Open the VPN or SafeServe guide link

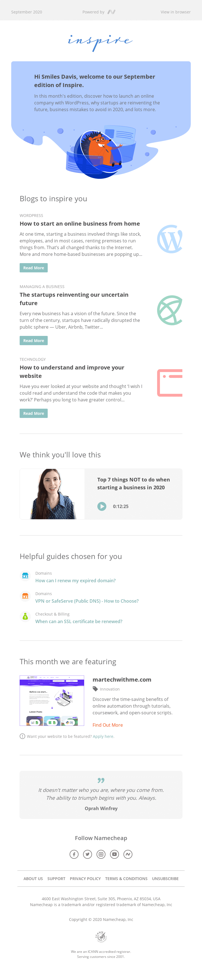click(x=87, y=601)
